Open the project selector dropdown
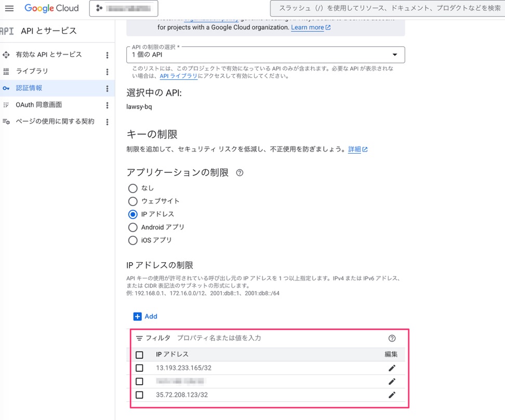505x420 pixels. click(x=124, y=8)
